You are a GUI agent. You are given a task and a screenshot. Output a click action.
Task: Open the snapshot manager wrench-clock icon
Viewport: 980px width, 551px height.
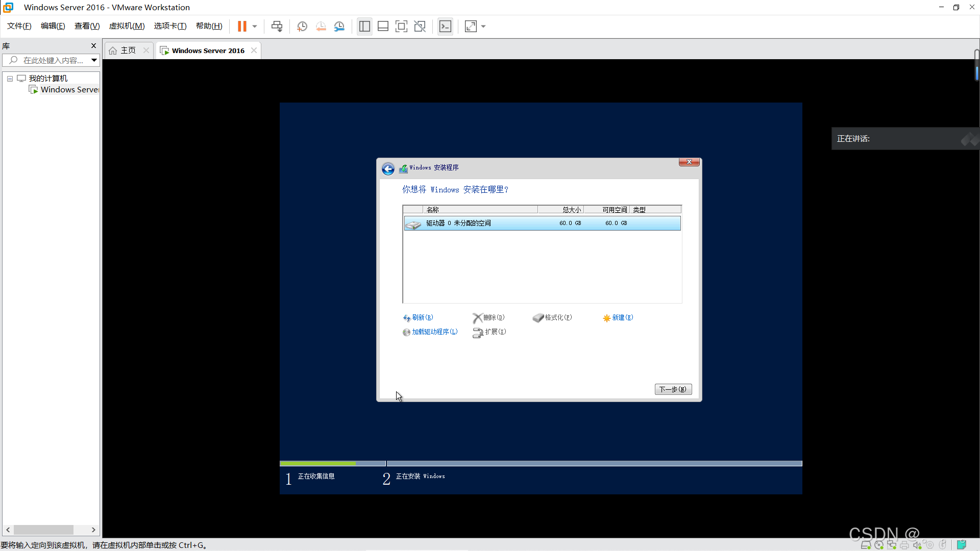tap(339, 27)
